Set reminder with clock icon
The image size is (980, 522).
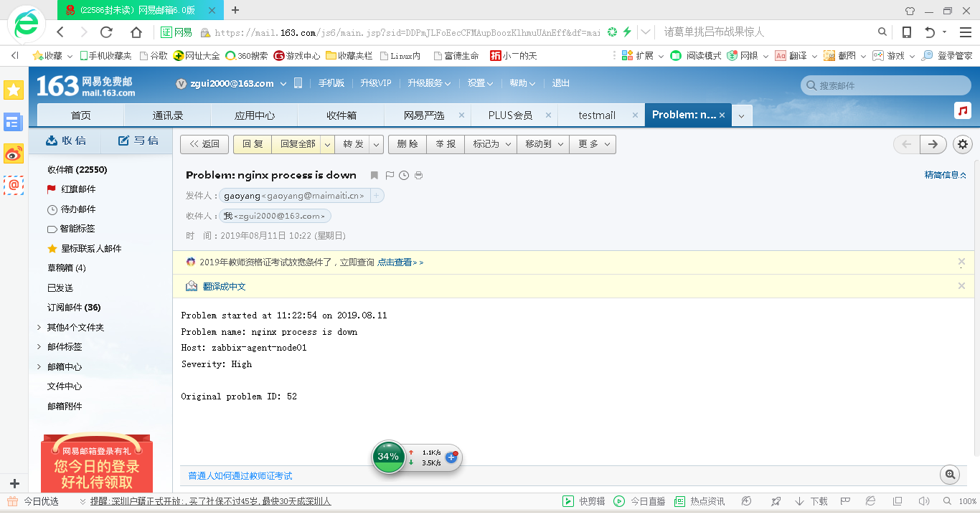[x=404, y=175]
